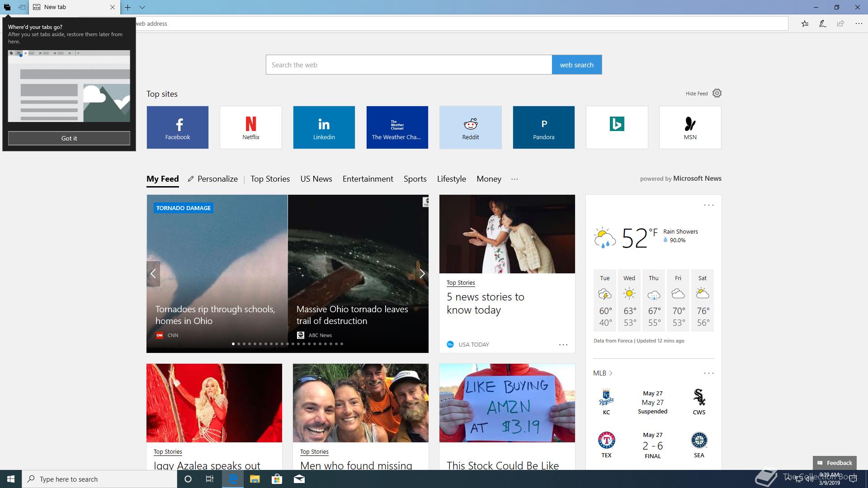This screenshot has width=868, height=488.
Task: Dismiss tip with Got it button
Action: (x=69, y=138)
